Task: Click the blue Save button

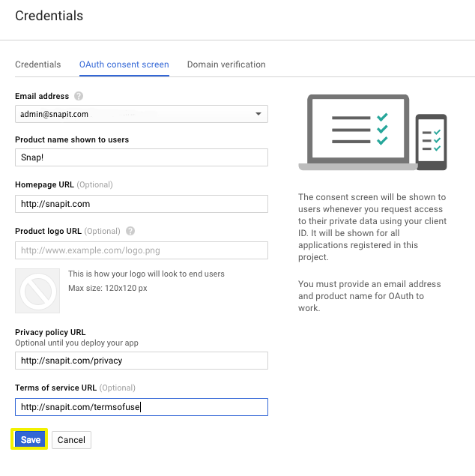Action: (x=30, y=439)
